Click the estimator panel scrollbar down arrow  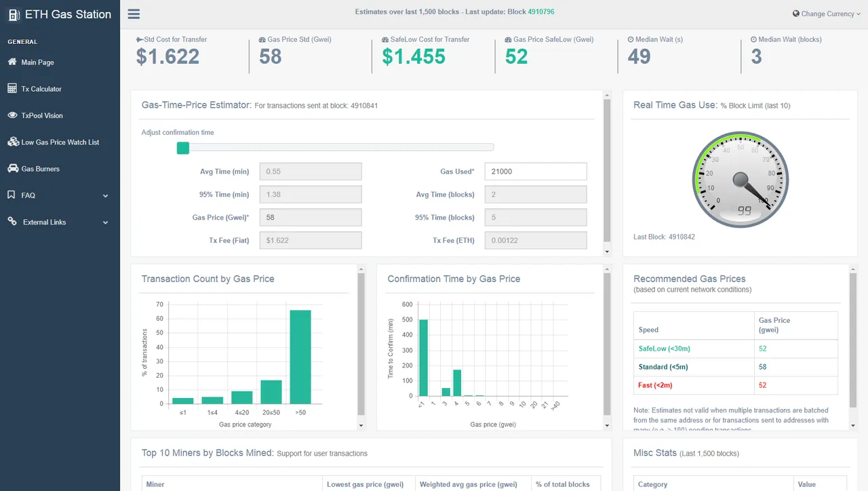tap(607, 252)
